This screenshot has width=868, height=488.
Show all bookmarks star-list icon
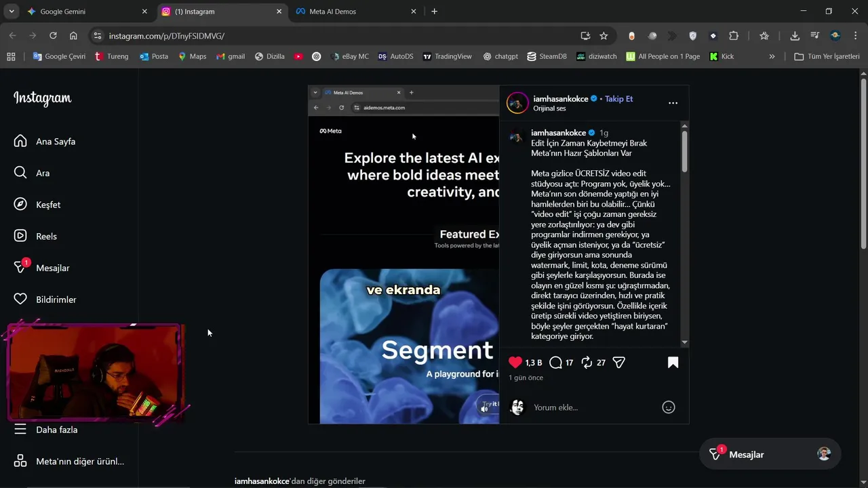pyautogui.click(x=764, y=36)
